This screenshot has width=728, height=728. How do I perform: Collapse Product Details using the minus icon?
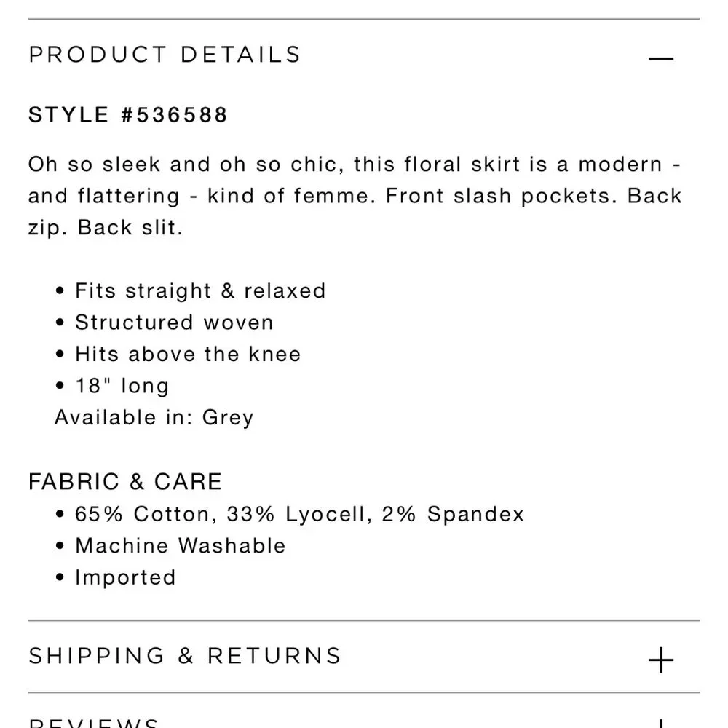coord(661,58)
